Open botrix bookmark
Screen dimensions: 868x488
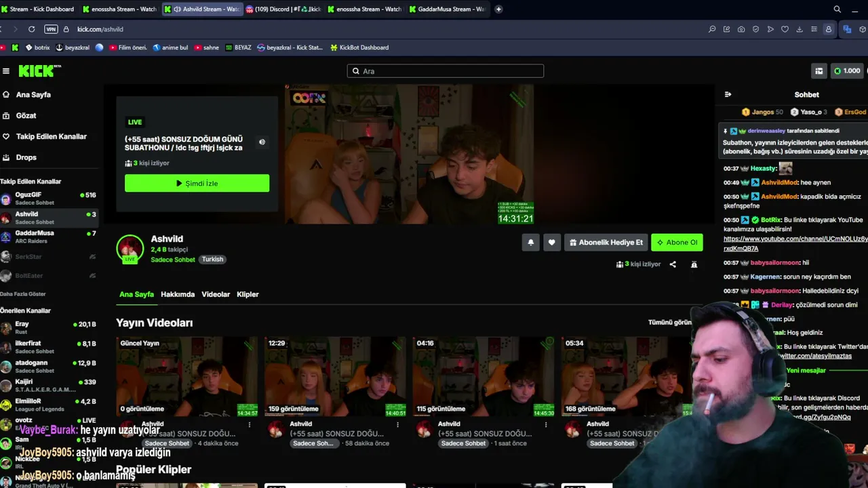click(x=38, y=48)
